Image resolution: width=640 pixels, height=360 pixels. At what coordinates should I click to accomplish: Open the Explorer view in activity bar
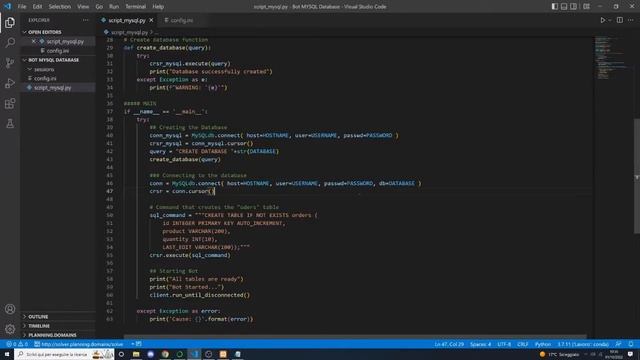[10, 22]
